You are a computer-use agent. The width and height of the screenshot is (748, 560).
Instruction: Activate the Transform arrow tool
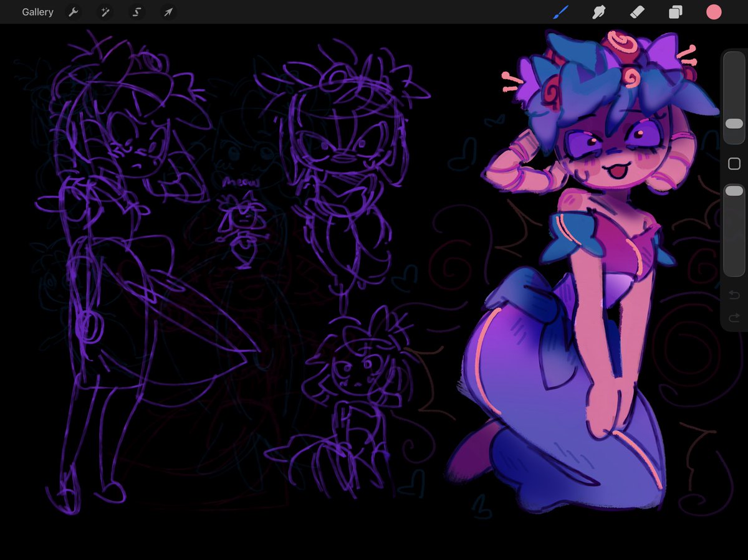(x=168, y=12)
